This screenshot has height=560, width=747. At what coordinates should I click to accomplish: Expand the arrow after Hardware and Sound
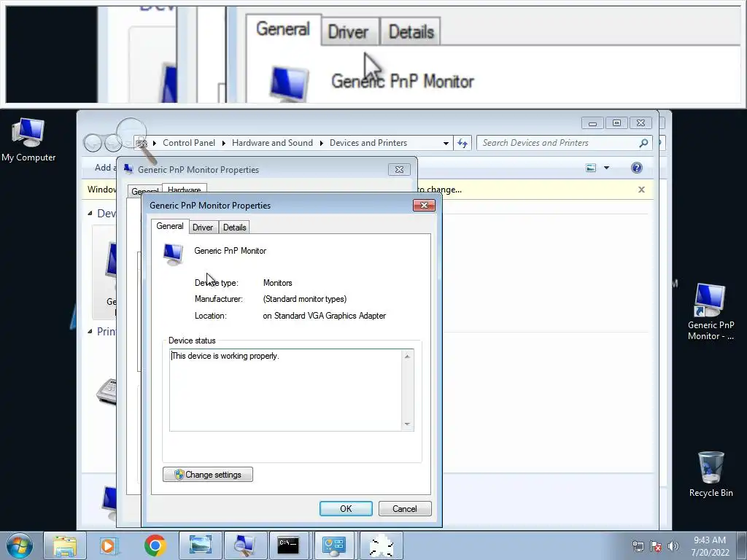click(x=321, y=143)
